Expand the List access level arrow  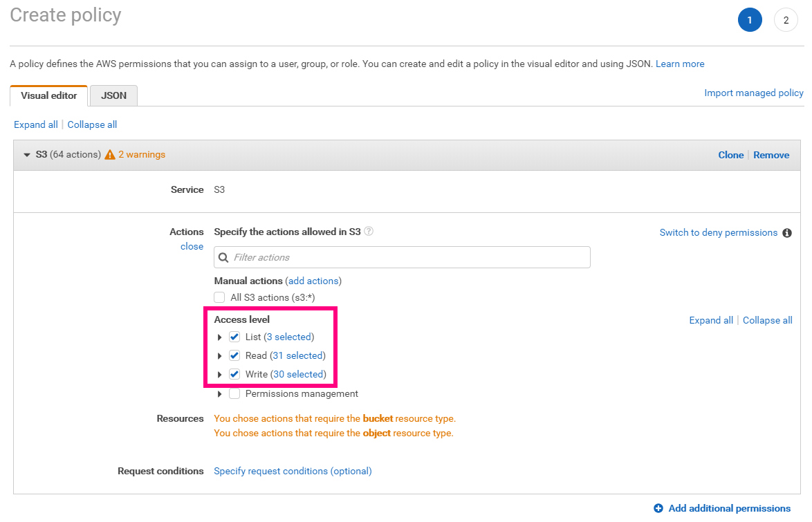[x=219, y=337]
